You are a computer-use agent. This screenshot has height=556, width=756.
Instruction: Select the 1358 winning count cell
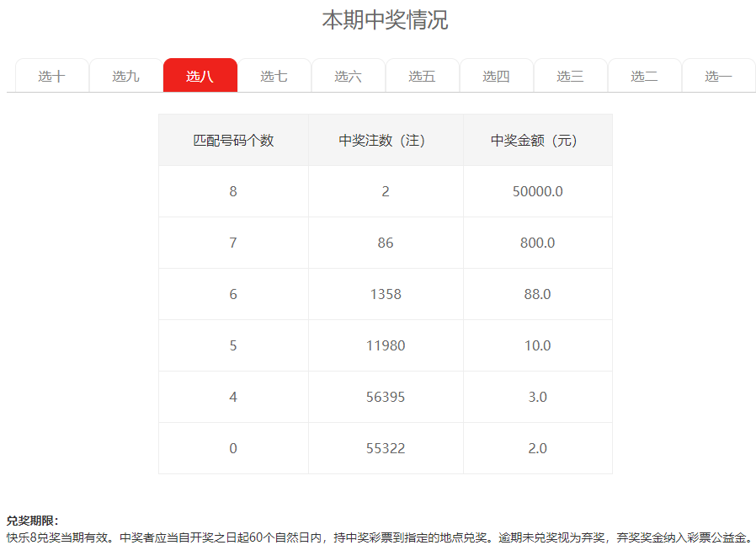coord(386,295)
